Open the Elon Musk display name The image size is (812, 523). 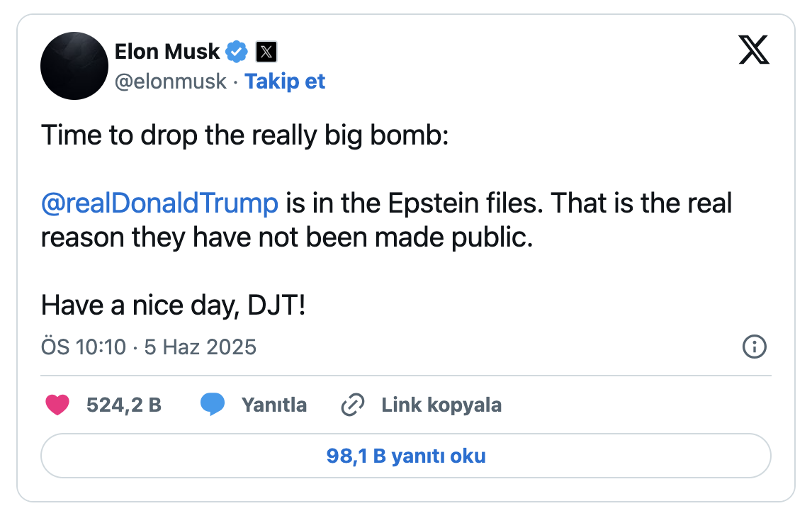point(167,51)
